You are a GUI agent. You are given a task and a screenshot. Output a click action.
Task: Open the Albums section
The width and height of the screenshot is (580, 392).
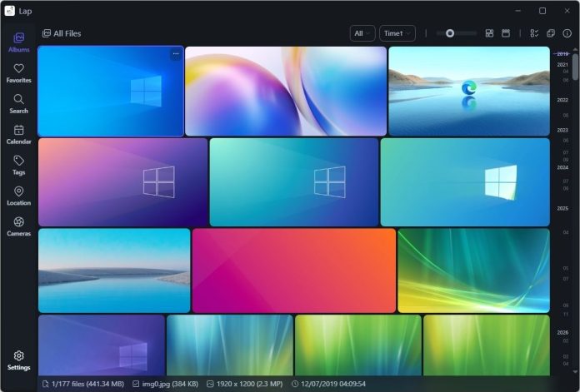pyautogui.click(x=18, y=42)
